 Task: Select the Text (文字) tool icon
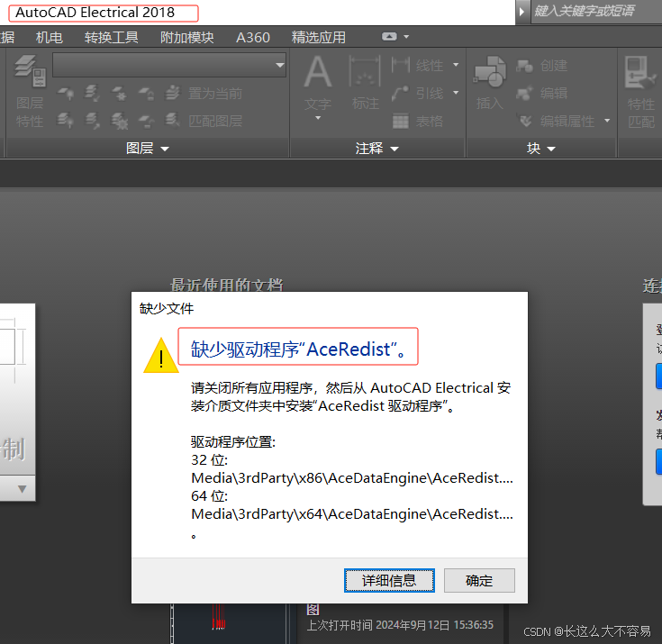tap(318, 73)
